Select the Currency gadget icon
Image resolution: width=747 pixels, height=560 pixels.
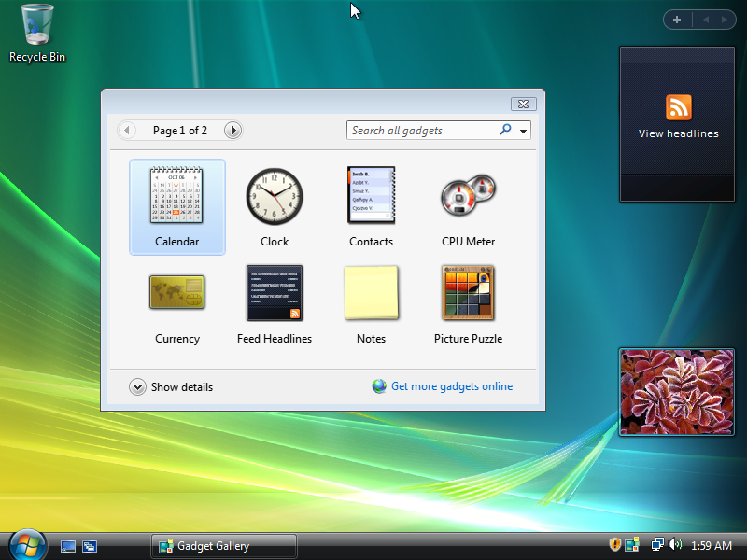pos(176,293)
